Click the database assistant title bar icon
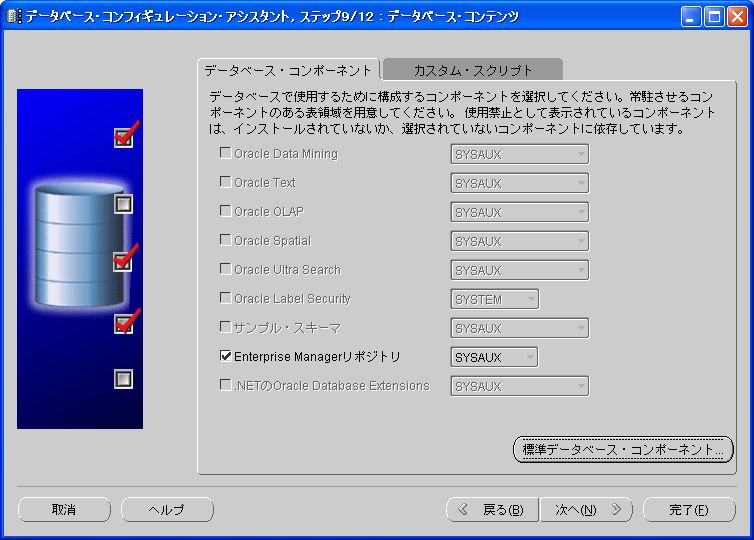This screenshot has width=754, height=540. [x=14, y=17]
